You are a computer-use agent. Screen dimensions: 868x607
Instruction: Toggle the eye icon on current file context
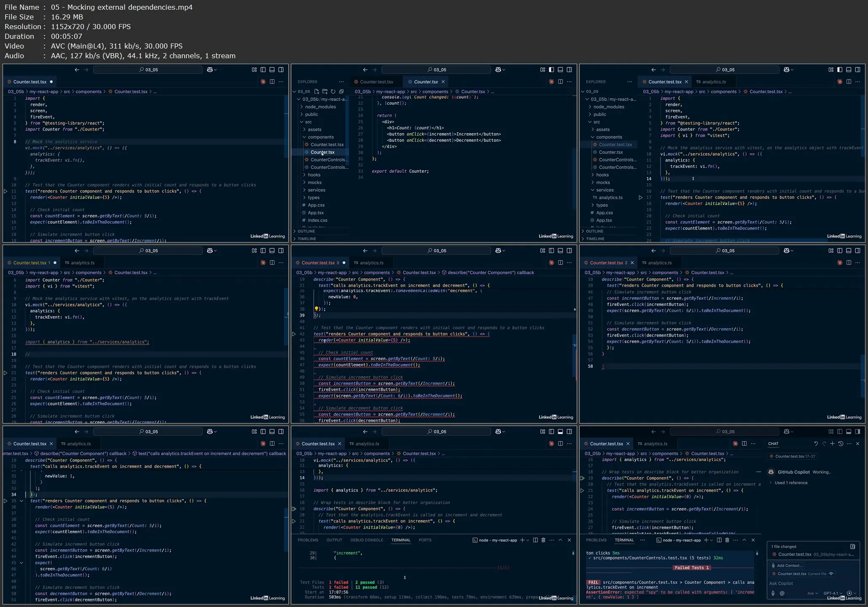point(831,574)
